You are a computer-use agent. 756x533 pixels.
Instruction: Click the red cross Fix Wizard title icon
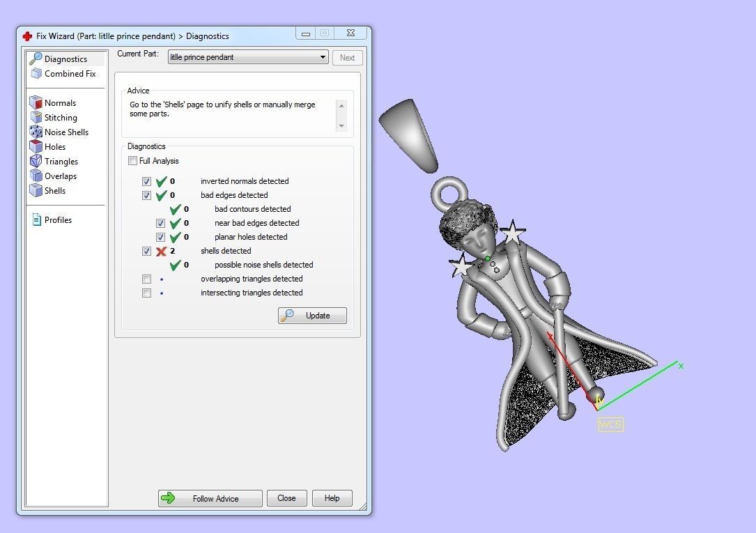27,36
